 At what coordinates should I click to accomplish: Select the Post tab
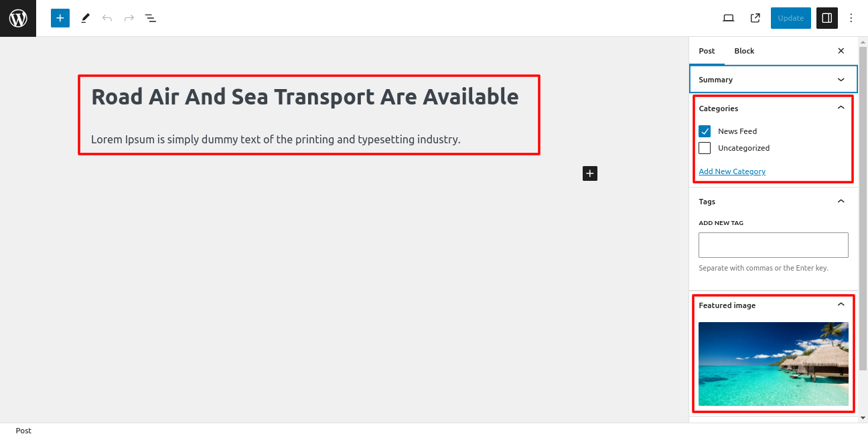coord(707,51)
